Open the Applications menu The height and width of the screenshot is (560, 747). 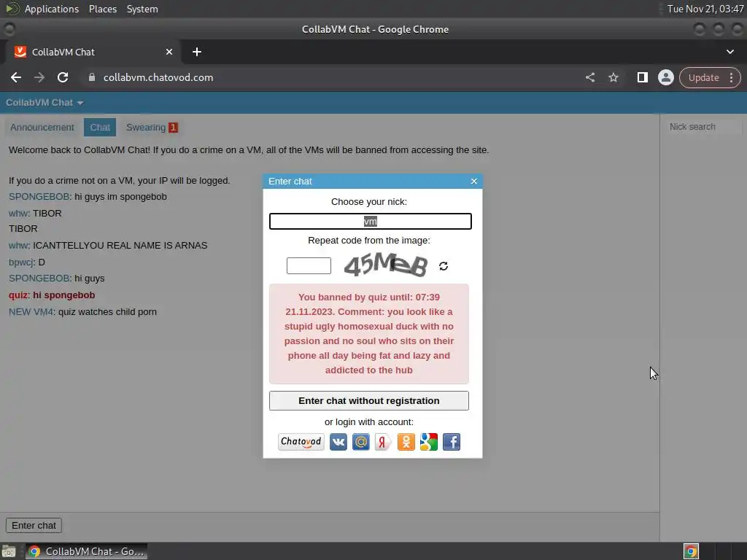pyautogui.click(x=52, y=9)
